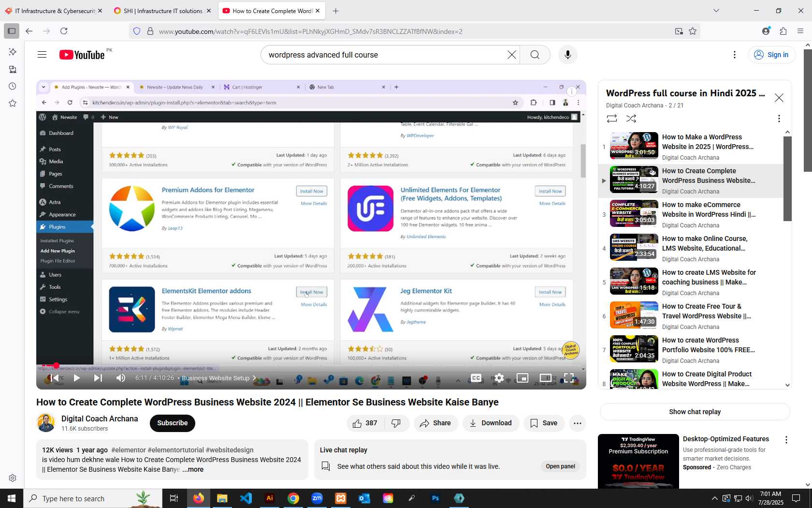Share the video

(x=435, y=423)
